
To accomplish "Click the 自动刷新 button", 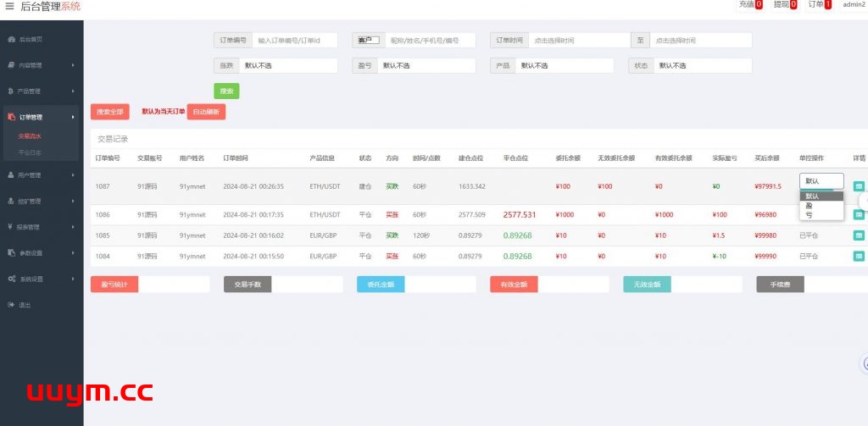I will (206, 112).
